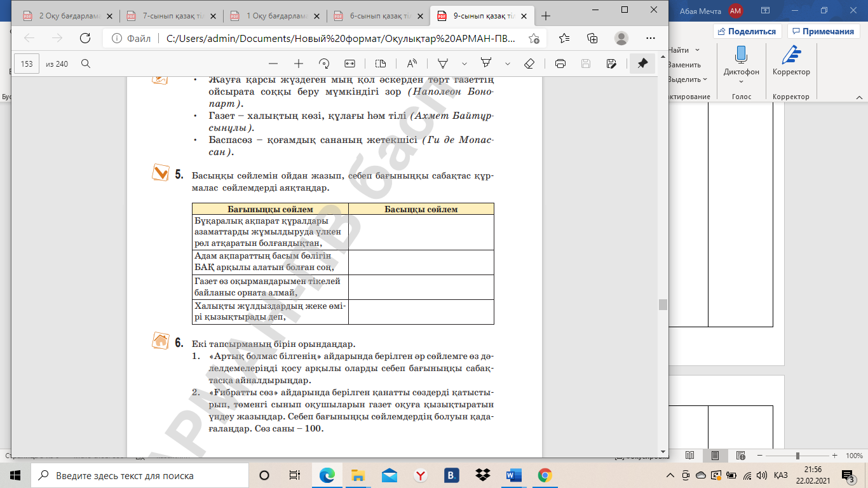The width and height of the screenshot is (868, 488).
Task: Print the PDF document
Action: (x=560, y=64)
